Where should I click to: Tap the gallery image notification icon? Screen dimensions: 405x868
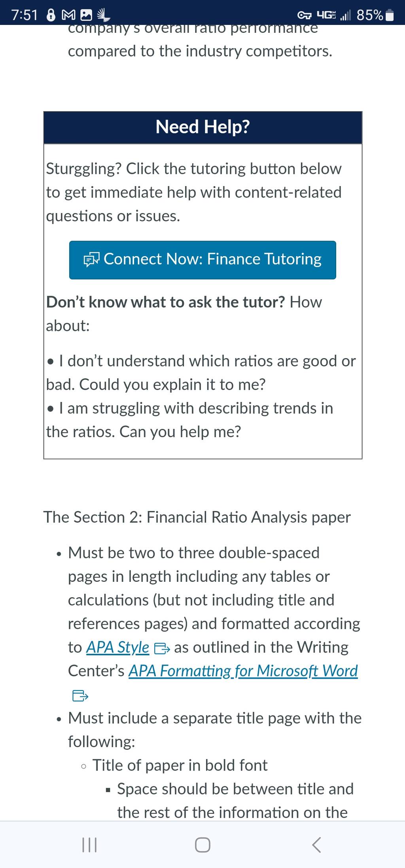[86, 15]
